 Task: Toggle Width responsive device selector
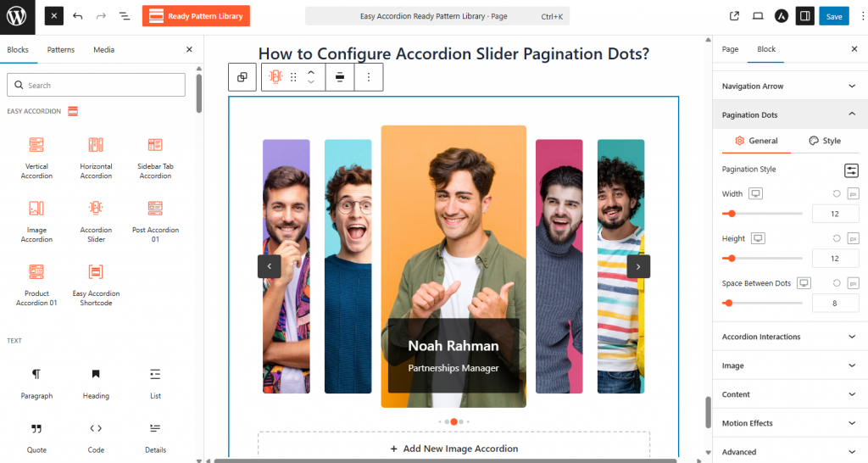click(x=755, y=193)
